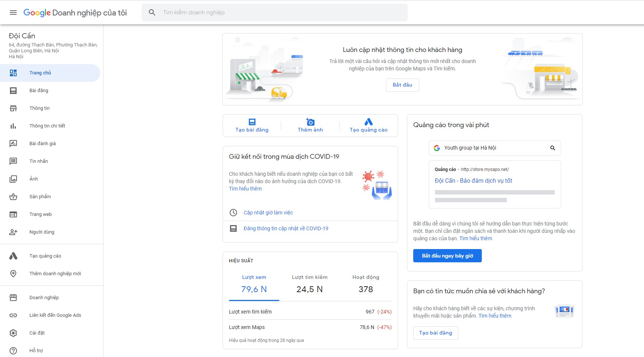Open Tìm hiểu thêm link in COVID-19 card

(245, 189)
